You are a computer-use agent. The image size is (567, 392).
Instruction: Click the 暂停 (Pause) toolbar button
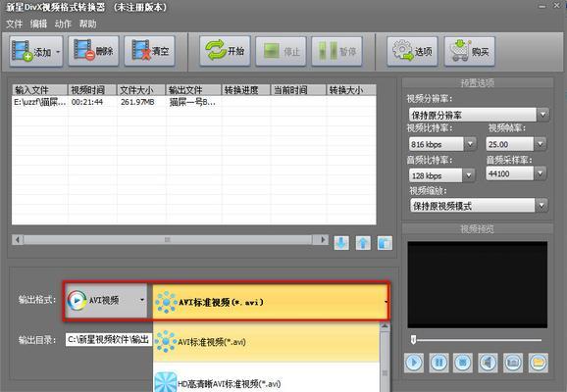(x=337, y=51)
